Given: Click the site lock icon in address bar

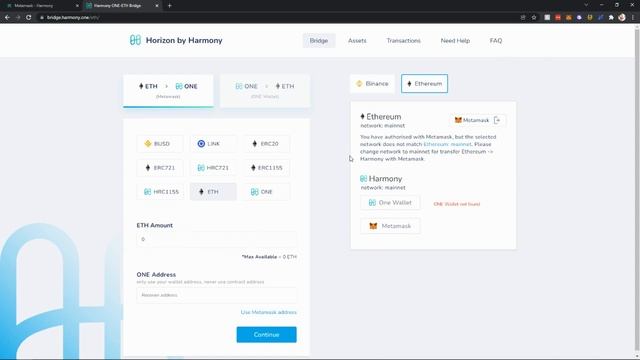Looking at the screenshot, I should (42, 18).
